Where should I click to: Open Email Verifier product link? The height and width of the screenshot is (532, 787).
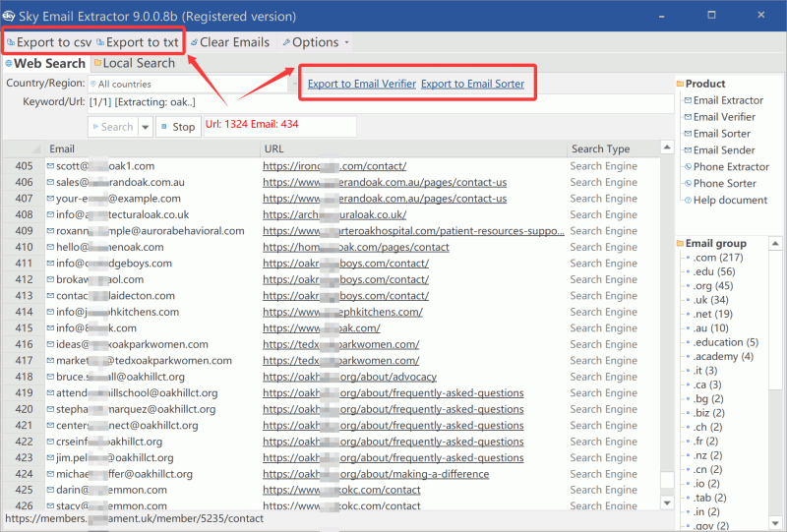[x=724, y=117]
